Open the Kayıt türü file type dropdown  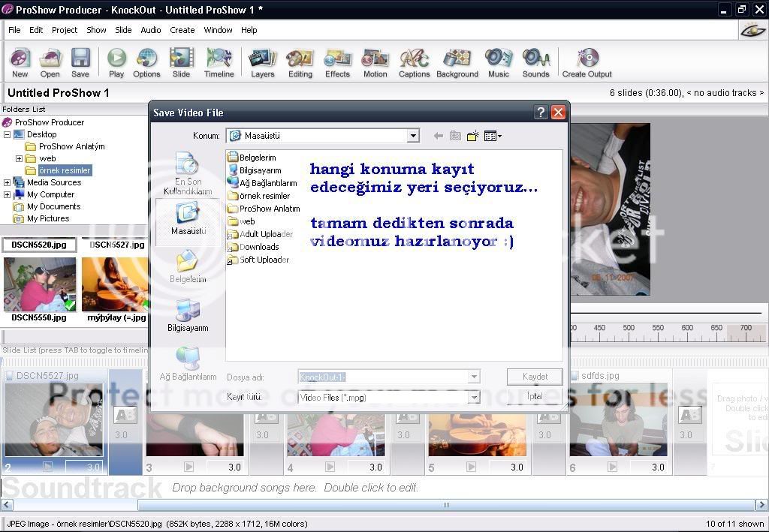tap(475, 397)
